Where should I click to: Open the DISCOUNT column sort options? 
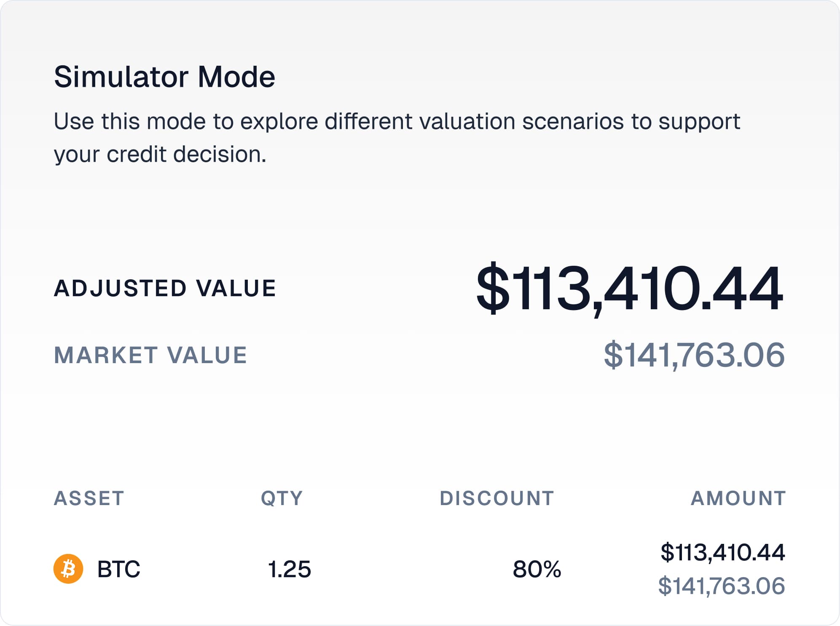(x=496, y=499)
